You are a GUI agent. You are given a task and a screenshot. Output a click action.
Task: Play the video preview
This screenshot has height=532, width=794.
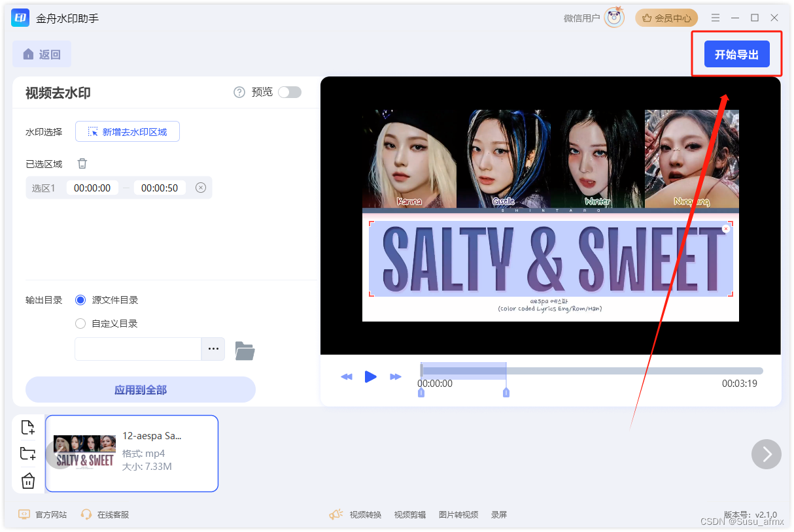pyautogui.click(x=371, y=376)
